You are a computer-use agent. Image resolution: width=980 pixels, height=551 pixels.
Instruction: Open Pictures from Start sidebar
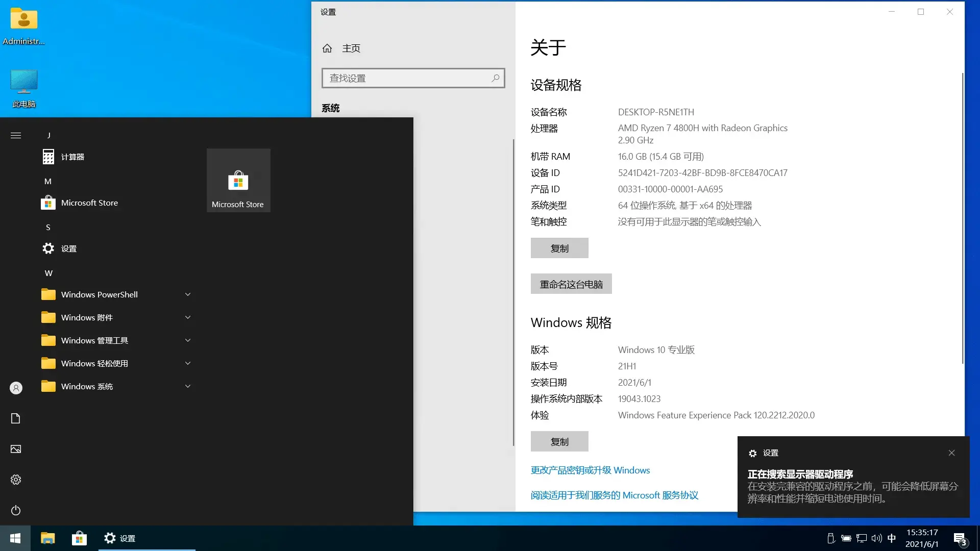click(x=16, y=449)
